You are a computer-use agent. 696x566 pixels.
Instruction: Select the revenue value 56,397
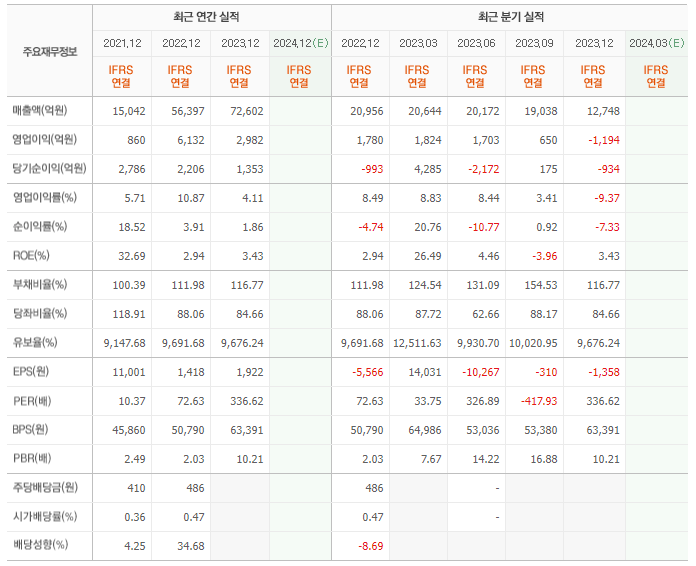point(188,111)
